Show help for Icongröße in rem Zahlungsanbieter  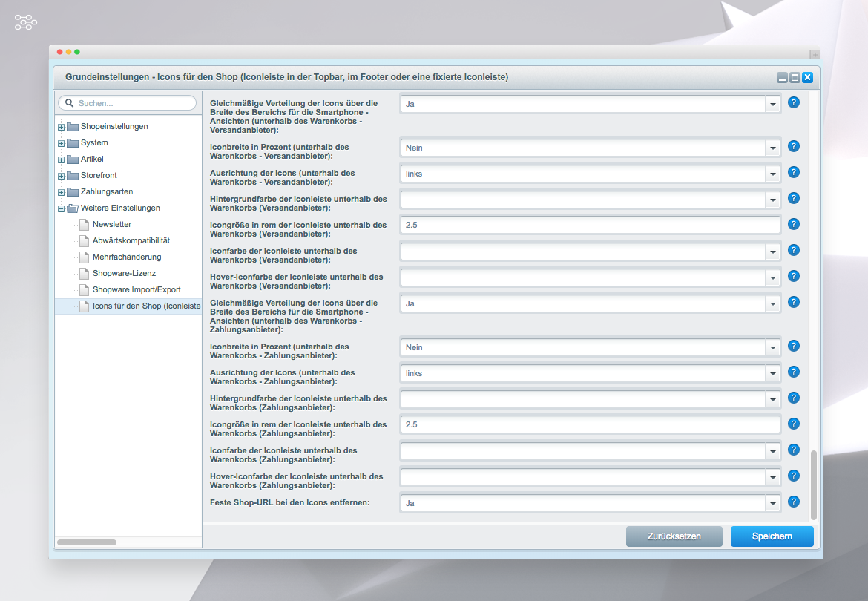[793, 424]
